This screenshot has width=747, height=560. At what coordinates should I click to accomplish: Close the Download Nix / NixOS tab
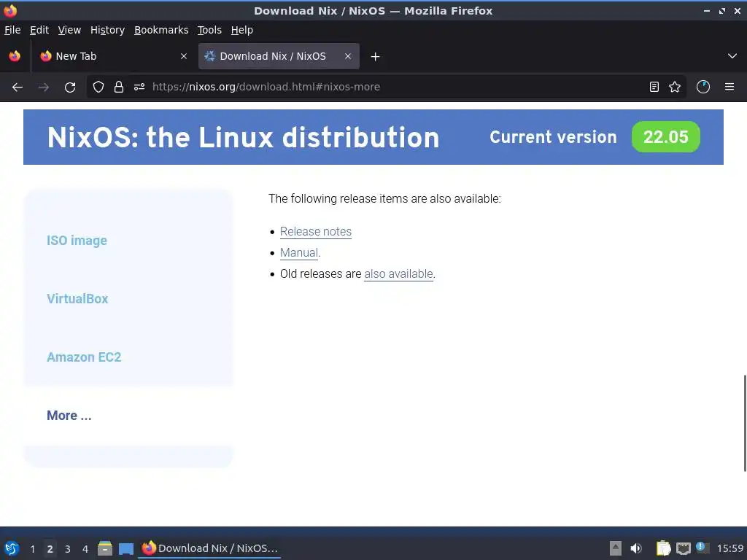point(348,56)
